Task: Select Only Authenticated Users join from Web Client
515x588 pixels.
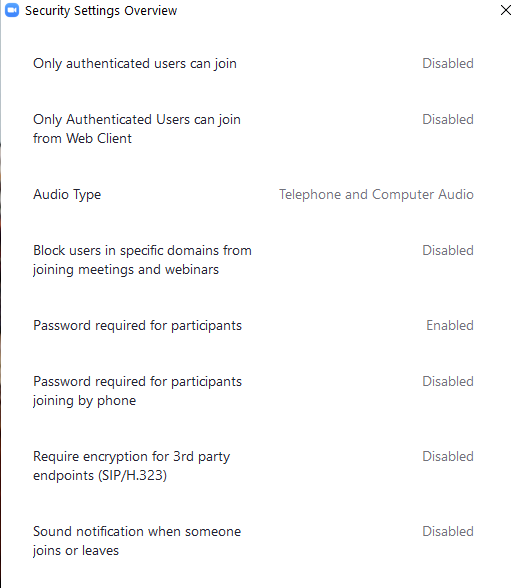Action: [x=137, y=129]
